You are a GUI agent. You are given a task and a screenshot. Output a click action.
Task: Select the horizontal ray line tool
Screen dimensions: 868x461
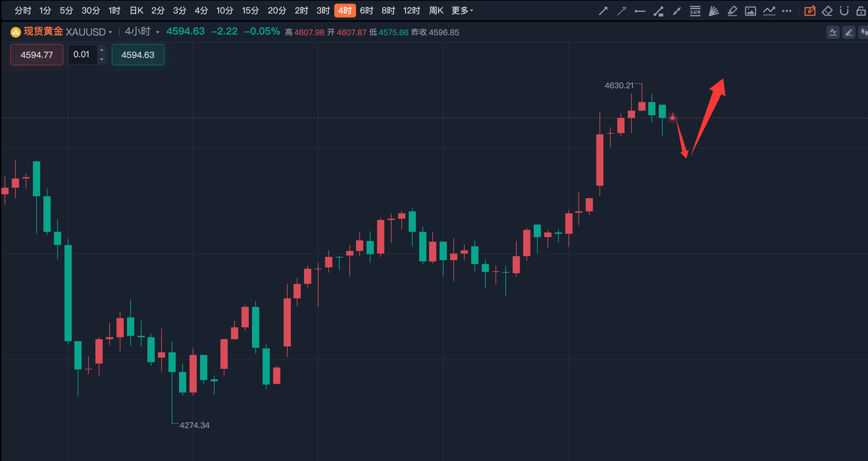tap(640, 11)
